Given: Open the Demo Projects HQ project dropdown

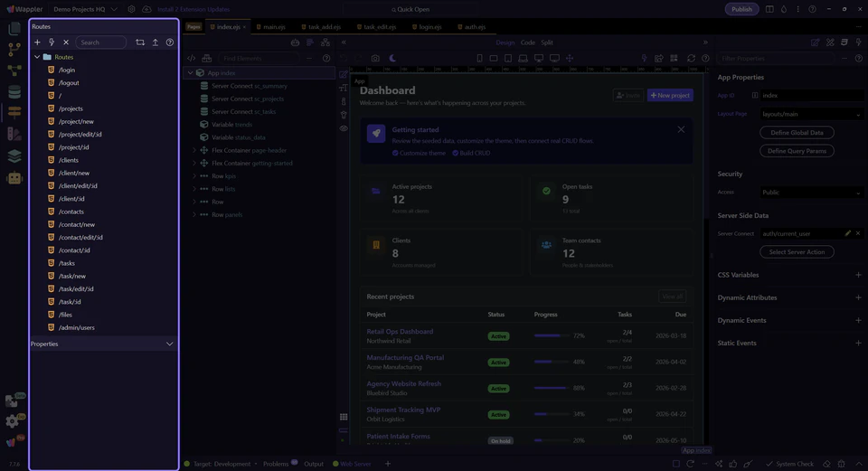Looking at the screenshot, I should click(x=85, y=9).
